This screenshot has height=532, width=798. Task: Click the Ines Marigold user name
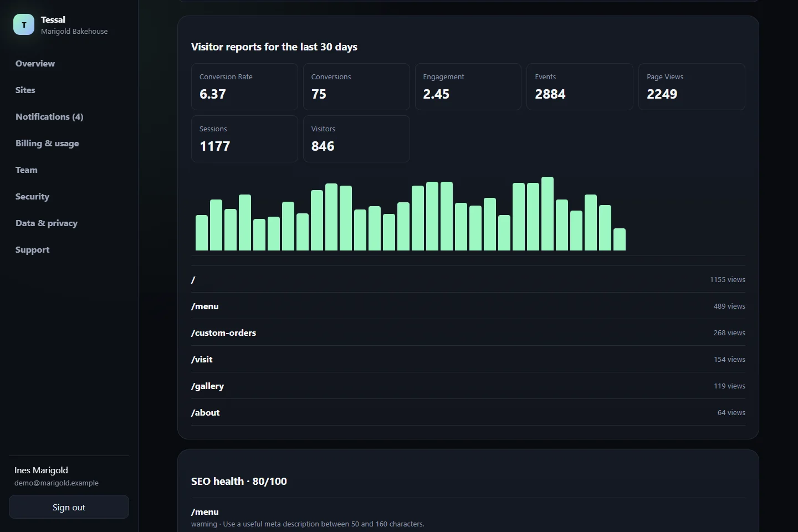tap(41, 470)
